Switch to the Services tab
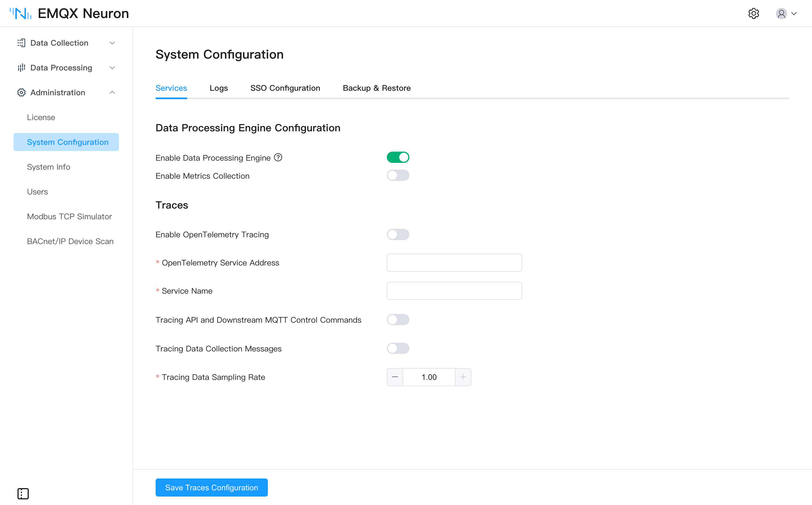 (x=171, y=88)
